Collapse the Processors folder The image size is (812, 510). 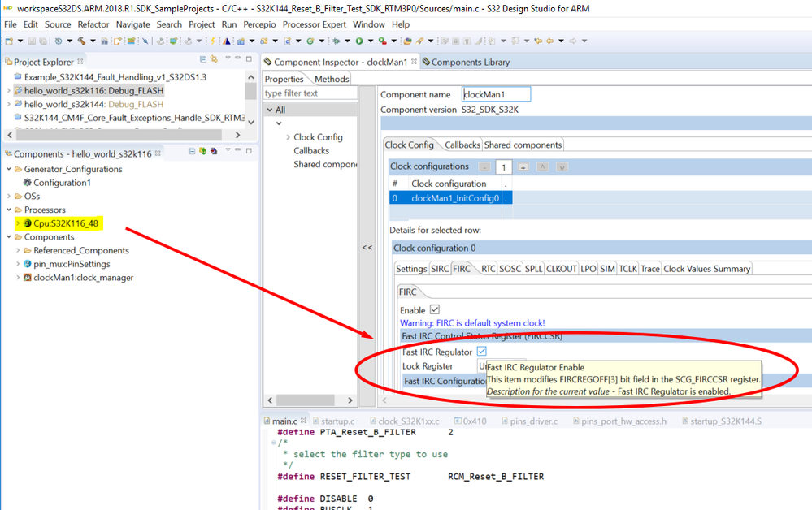9,210
